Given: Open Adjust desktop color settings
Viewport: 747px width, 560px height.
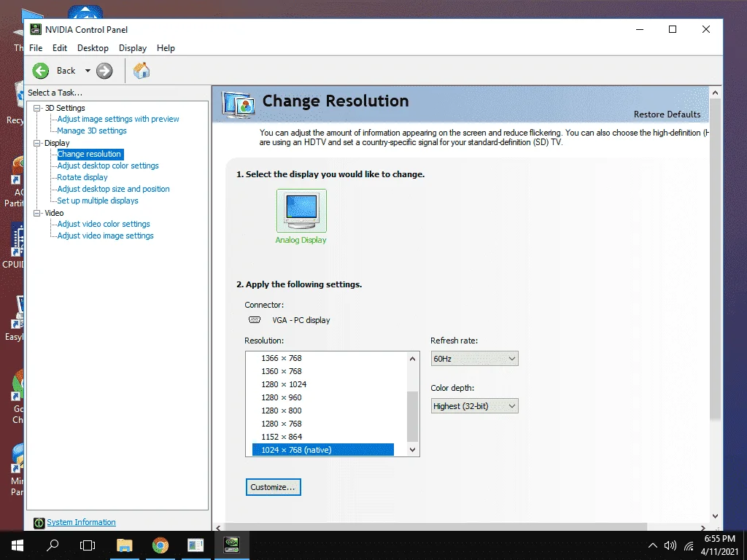Looking at the screenshot, I should pyautogui.click(x=108, y=166).
